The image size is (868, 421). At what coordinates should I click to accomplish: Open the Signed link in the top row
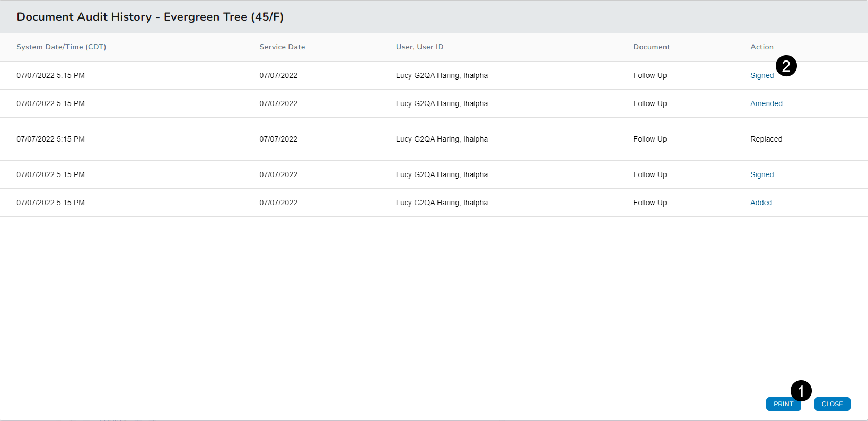coord(761,75)
